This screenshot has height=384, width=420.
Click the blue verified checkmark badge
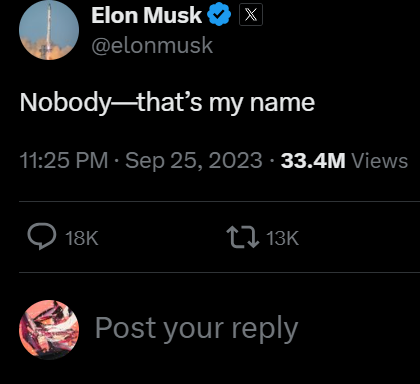point(219,15)
